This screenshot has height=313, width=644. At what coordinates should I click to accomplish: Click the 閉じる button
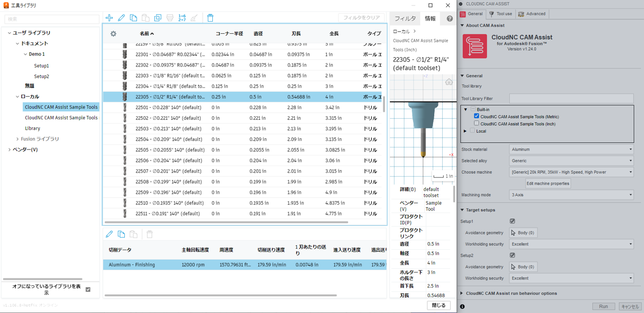[x=438, y=305]
